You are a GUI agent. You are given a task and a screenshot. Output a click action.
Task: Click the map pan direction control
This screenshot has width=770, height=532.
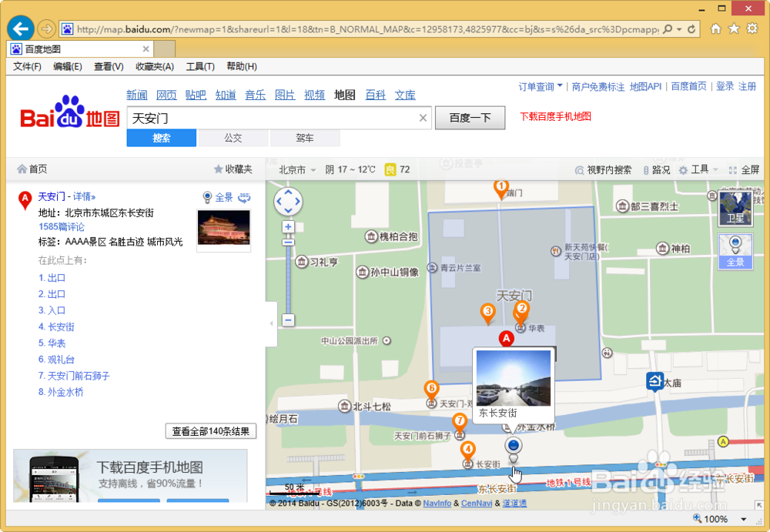[x=288, y=202]
